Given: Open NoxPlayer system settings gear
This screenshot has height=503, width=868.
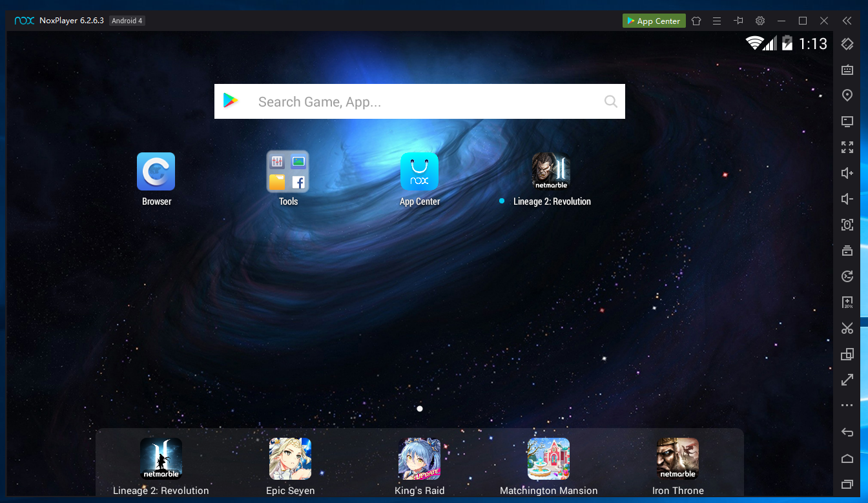Looking at the screenshot, I should tap(760, 21).
